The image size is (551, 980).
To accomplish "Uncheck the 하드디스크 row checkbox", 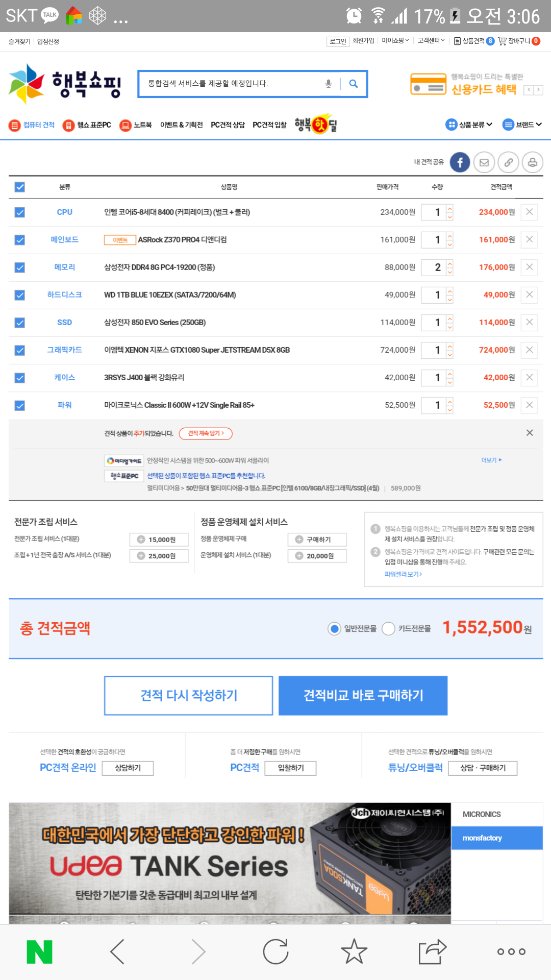I will pyautogui.click(x=20, y=295).
